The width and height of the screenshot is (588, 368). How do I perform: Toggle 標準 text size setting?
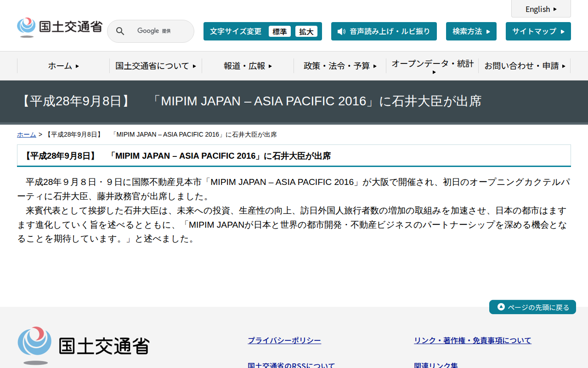(x=280, y=31)
